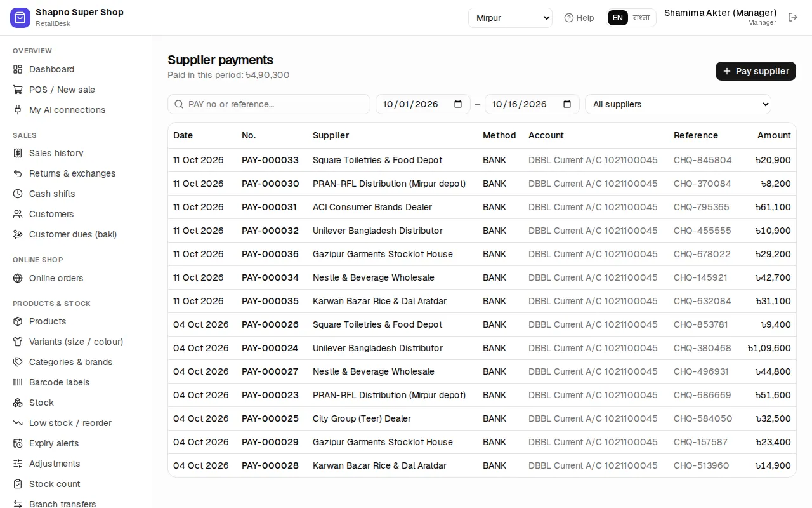Click the POS / New sale cart icon
The image size is (812, 508).
pyautogui.click(x=18, y=90)
